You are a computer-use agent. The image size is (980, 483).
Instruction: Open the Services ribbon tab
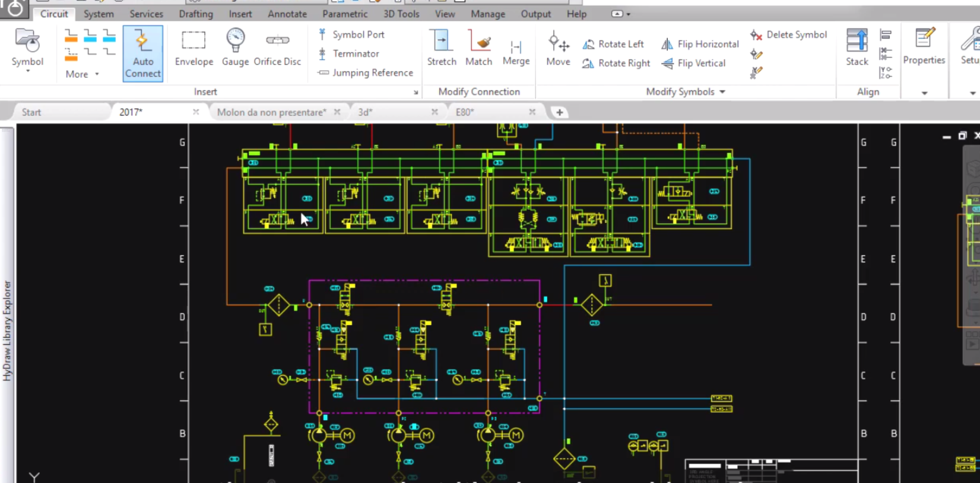coord(146,14)
